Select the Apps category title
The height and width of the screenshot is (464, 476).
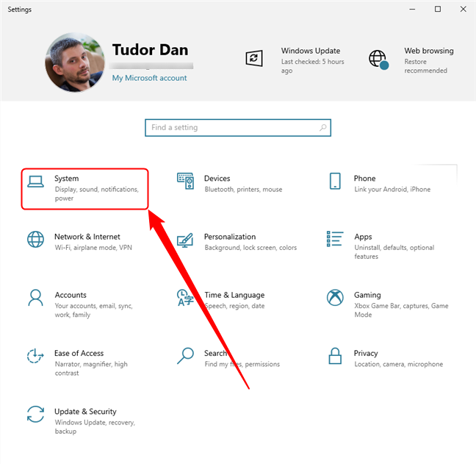[363, 237]
